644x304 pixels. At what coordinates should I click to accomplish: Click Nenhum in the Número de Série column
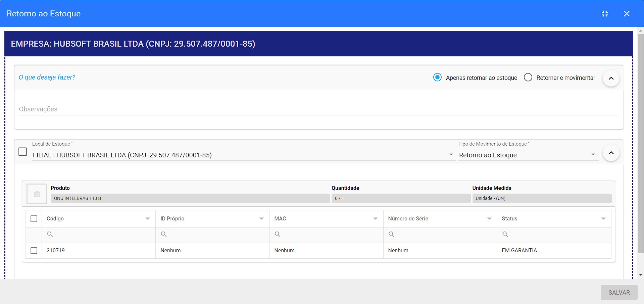click(x=398, y=250)
